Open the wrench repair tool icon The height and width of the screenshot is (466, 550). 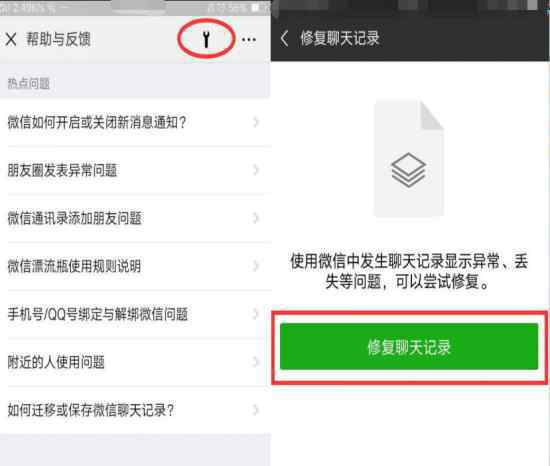(x=206, y=39)
